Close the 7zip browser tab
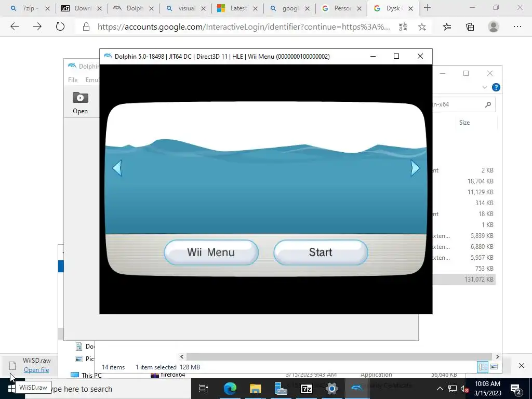532x399 pixels. (x=47, y=8)
